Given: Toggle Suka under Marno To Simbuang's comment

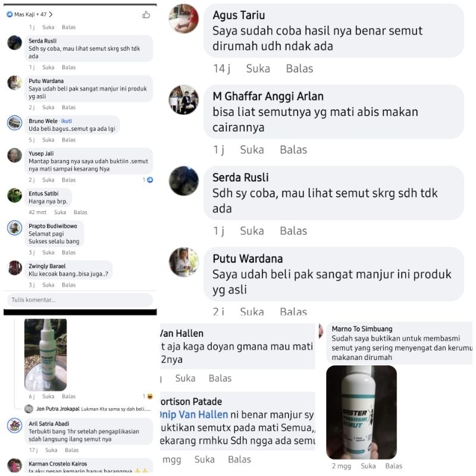Looking at the screenshot, I should pos(368,466).
